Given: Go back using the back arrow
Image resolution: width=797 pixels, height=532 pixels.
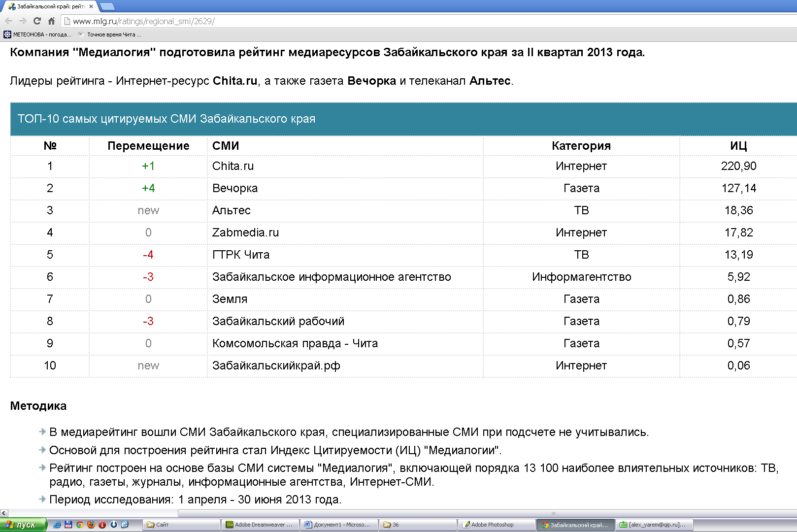Looking at the screenshot, I should 8,21.
